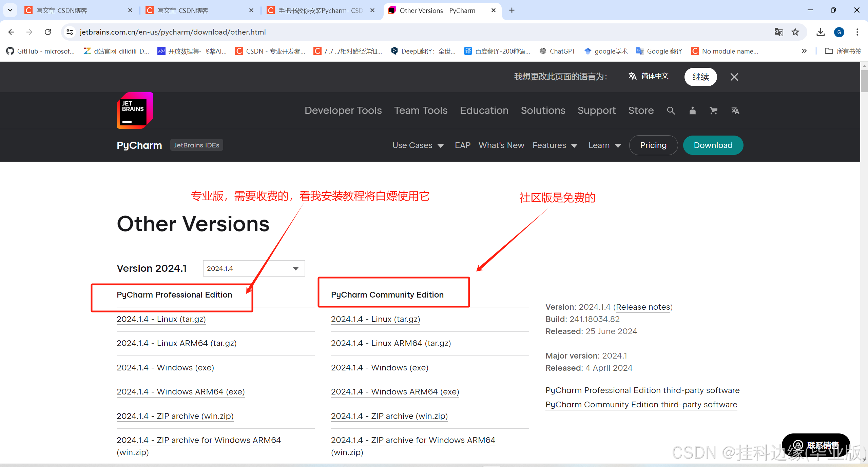
Task: Open ChatGPT bookmark
Action: tap(557, 51)
